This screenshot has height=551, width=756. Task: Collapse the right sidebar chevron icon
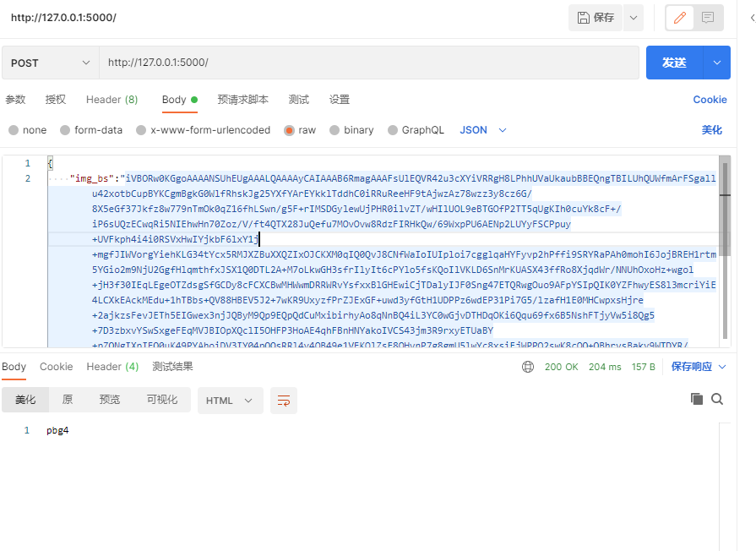coord(752,18)
